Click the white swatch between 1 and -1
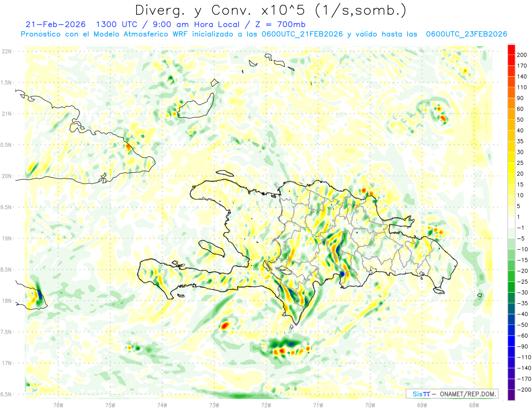 coord(511,223)
